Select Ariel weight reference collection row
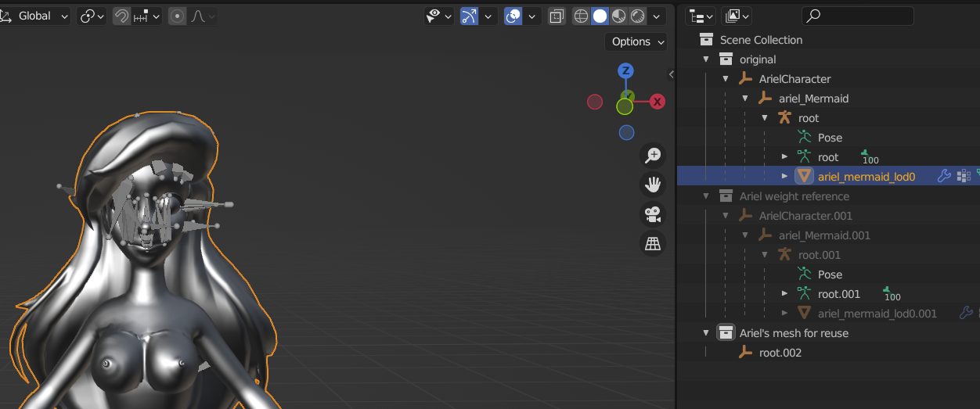The height and width of the screenshot is (409, 980). click(x=828, y=196)
